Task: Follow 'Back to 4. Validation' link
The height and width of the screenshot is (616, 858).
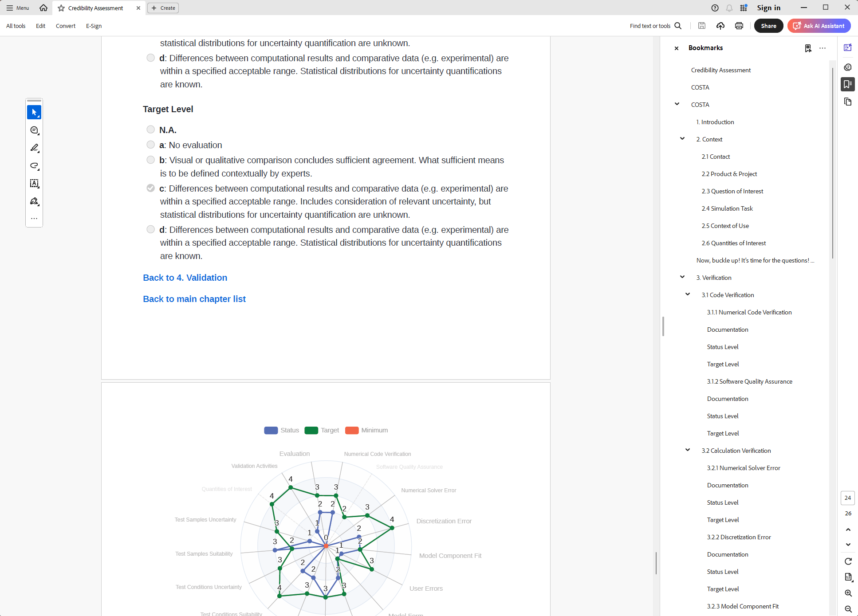Action: pyautogui.click(x=185, y=278)
